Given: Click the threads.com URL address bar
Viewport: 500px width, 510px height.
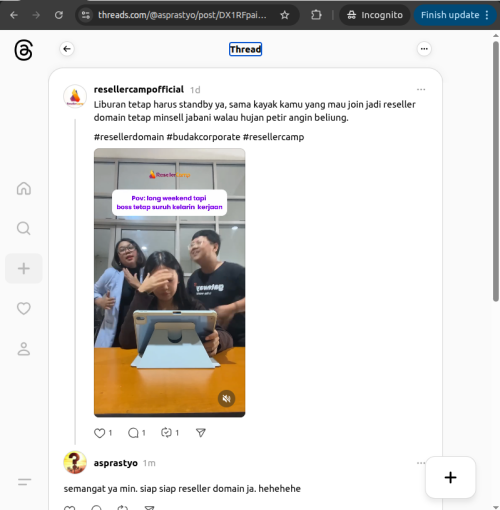Looking at the screenshot, I should [x=182, y=15].
